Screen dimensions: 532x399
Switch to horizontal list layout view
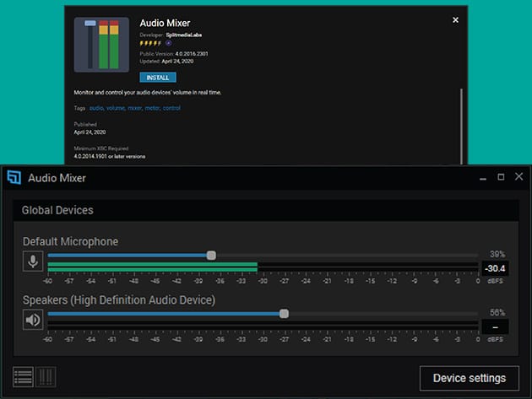click(x=24, y=376)
